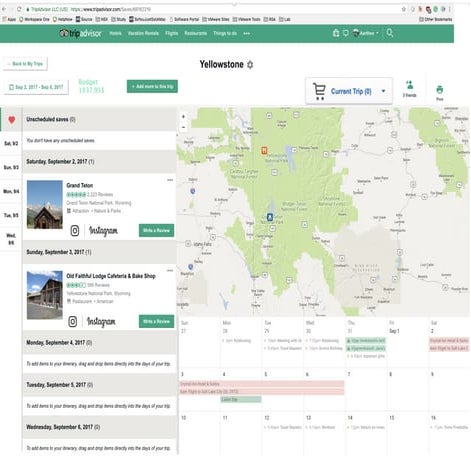The height and width of the screenshot is (471, 471).
Task: Click Instagram camera icon on Old Faithful card
Action: pyautogui.click(x=73, y=321)
